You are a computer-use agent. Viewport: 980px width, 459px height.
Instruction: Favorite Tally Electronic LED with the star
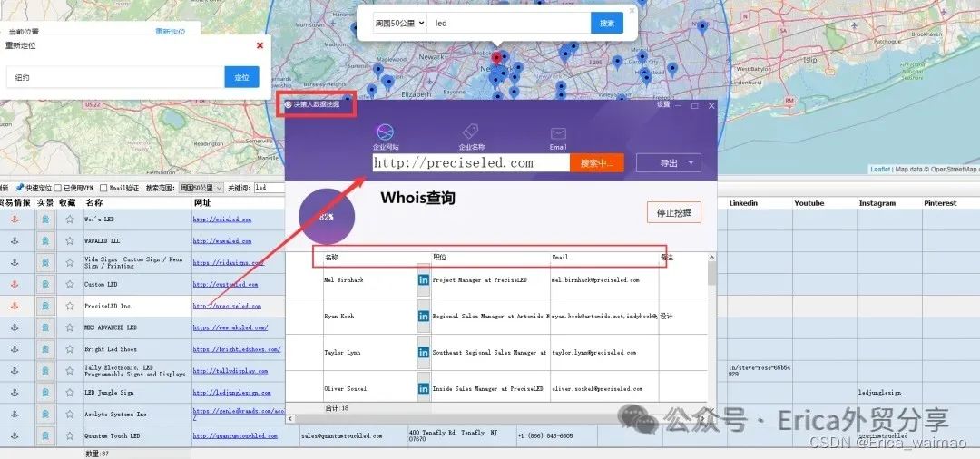pyautogui.click(x=69, y=371)
